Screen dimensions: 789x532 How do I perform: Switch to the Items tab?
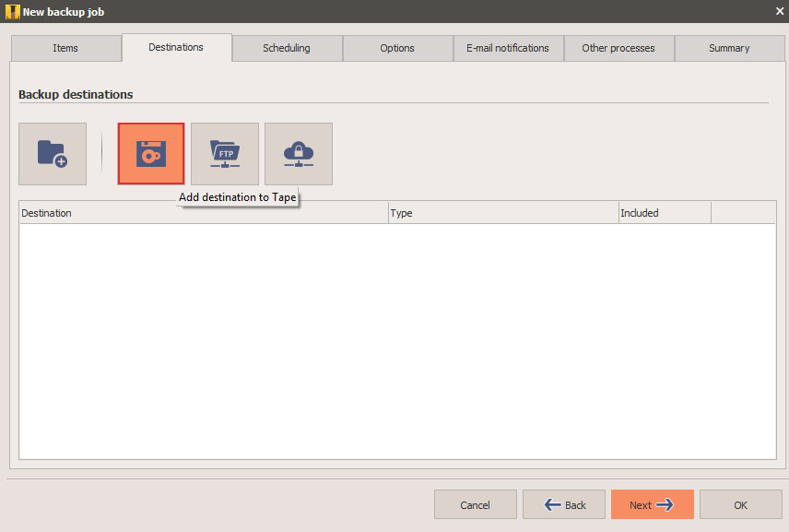65,48
